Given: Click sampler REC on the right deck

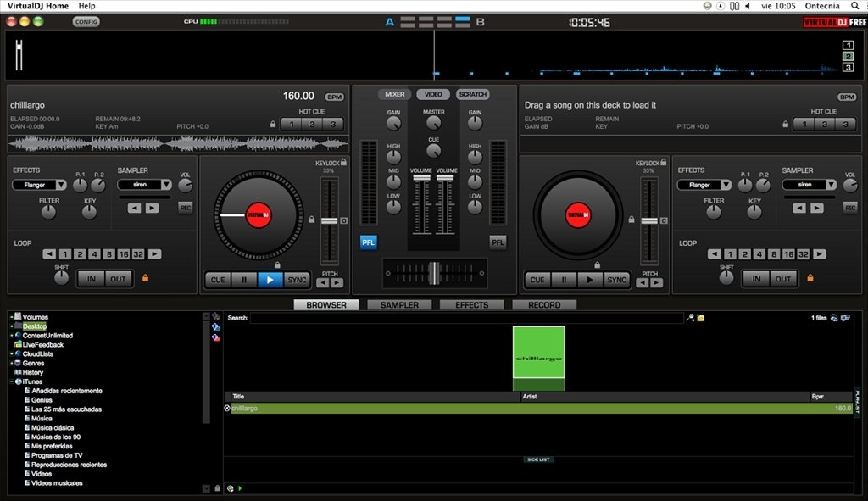Looking at the screenshot, I should (x=850, y=208).
